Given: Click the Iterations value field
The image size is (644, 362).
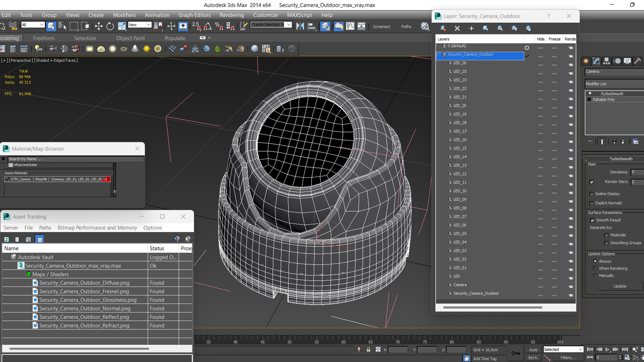Looking at the screenshot, I should pyautogui.click(x=637, y=172).
